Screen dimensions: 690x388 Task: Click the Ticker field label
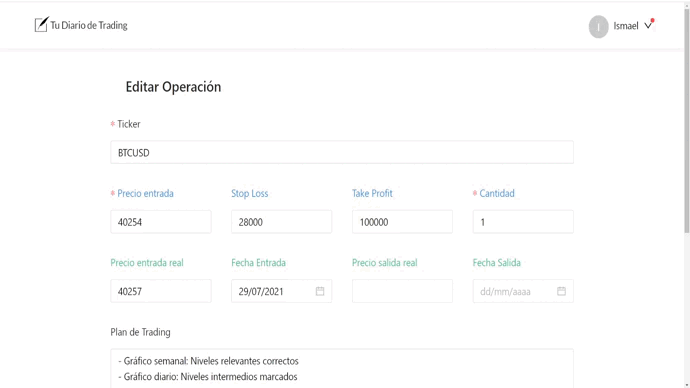[x=128, y=124]
